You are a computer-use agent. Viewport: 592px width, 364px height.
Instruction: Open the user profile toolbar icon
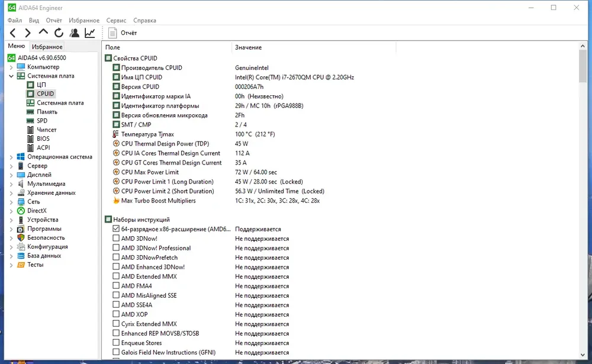pyautogui.click(x=75, y=33)
